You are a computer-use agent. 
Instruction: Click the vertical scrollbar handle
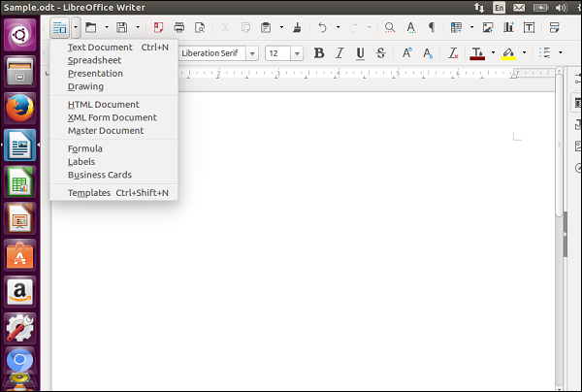click(559, 145)
